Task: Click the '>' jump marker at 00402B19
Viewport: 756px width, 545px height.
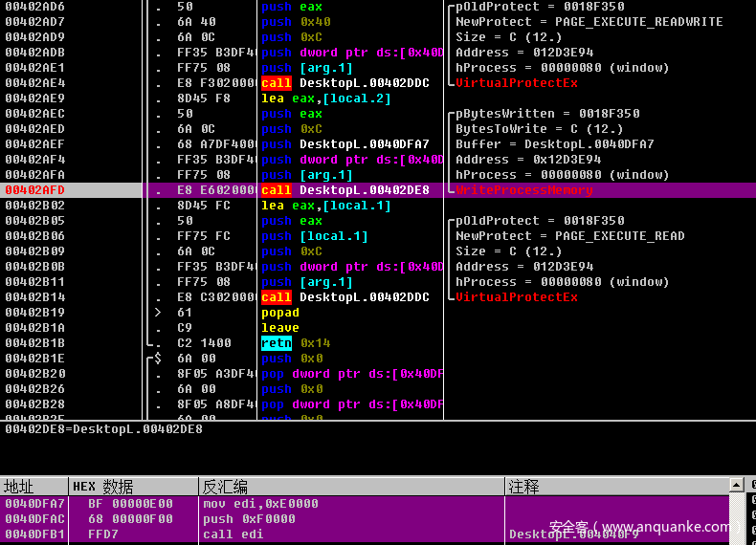Action: click(158, 313)
